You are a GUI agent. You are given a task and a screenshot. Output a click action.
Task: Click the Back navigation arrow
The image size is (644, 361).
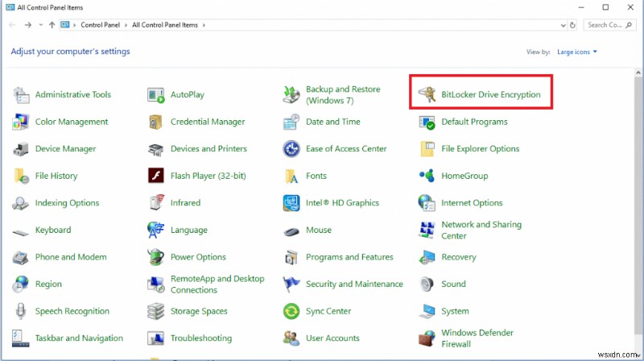[x=12, y=25]
